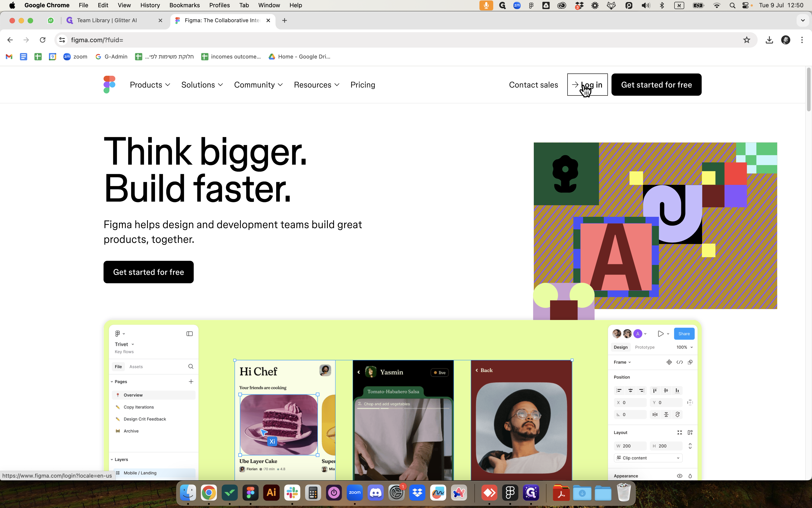Click Contact sales link
This screenshot has width=812, height=508.
pyautogui.click(x=534, y=85)
